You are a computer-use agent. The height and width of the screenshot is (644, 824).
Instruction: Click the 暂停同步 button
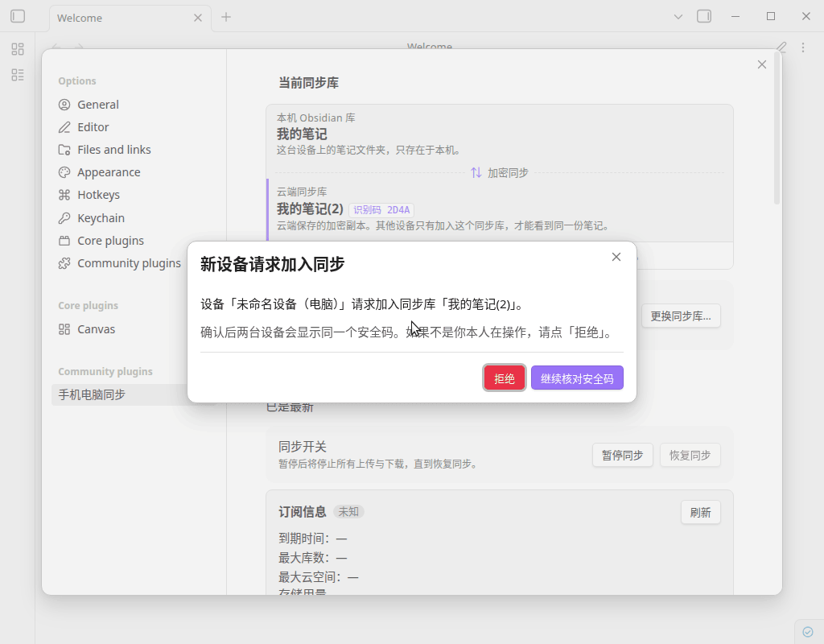click(622, 456)
